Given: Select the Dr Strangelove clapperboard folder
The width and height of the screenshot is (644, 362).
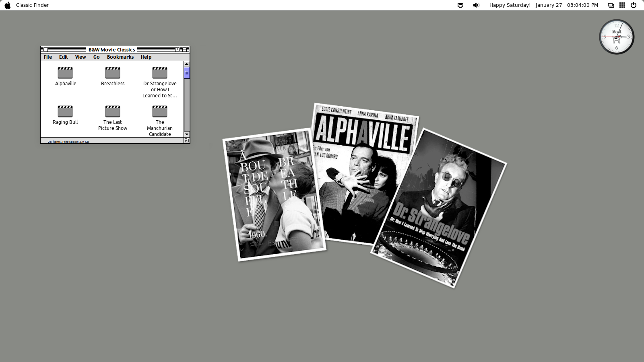Looking at the screenshot, I should (x=160, y=73).
